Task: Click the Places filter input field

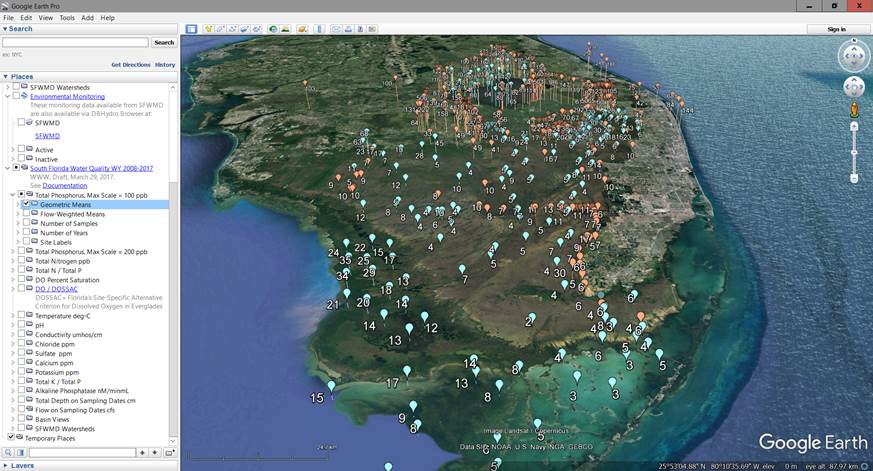Action: tap(82, 453)
